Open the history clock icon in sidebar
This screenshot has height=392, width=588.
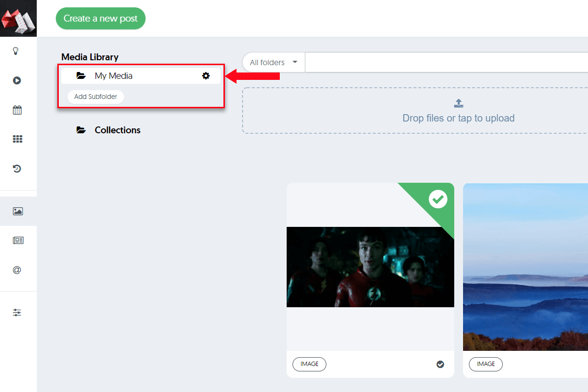click(x=17, y=169)
